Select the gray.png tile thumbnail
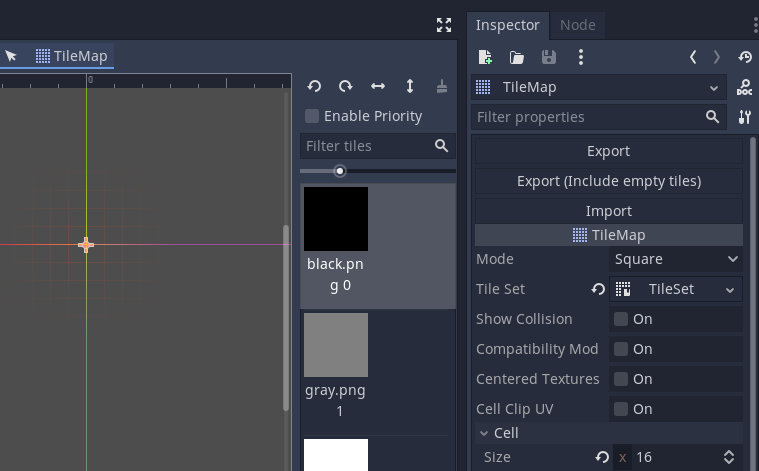Image resolution: width=759 pixels, height=471 pixels. (x=336, y=345)
